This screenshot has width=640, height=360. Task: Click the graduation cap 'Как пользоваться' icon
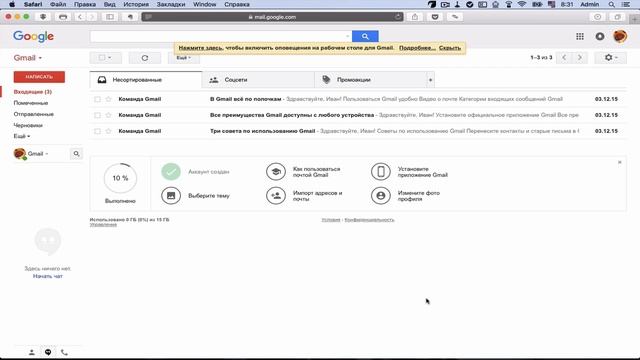click(x=276, y=171)
